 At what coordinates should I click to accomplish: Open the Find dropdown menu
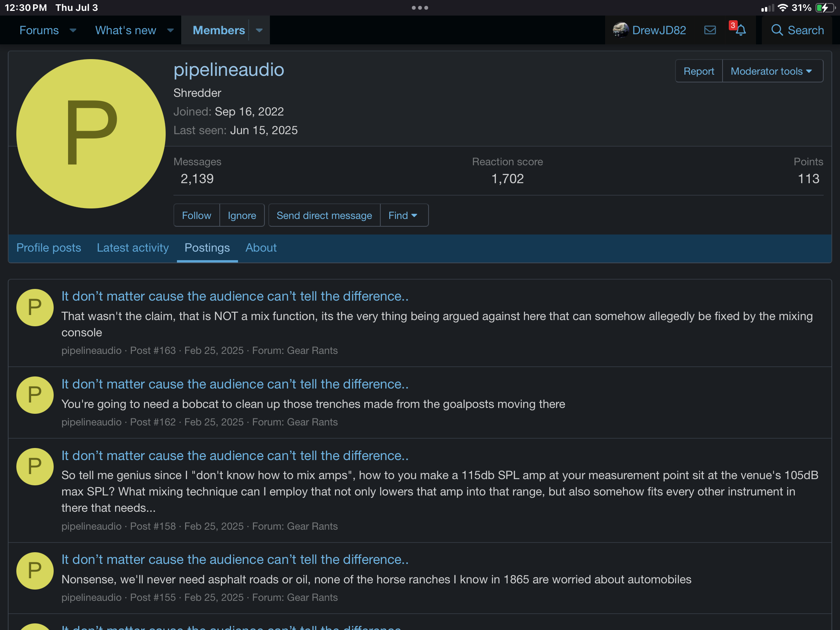(403, 215)
